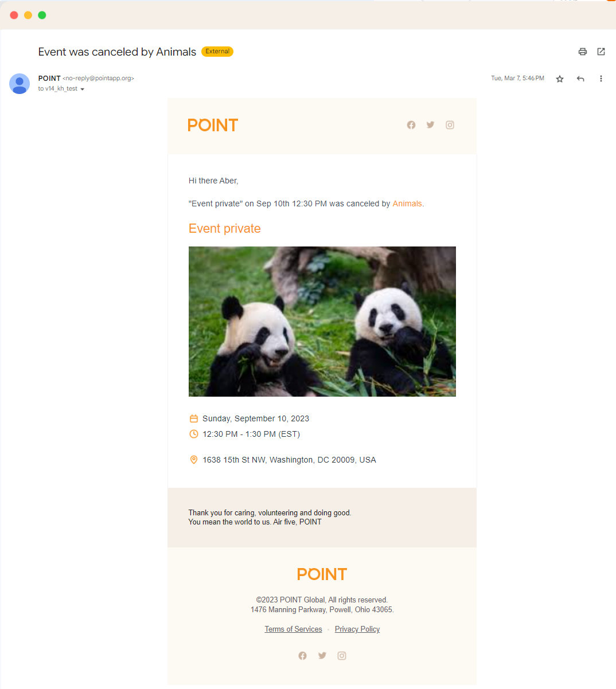Open the Privacy Policy link
The image size is (616, 689).
pyautogui.click(x=357, y=629)
